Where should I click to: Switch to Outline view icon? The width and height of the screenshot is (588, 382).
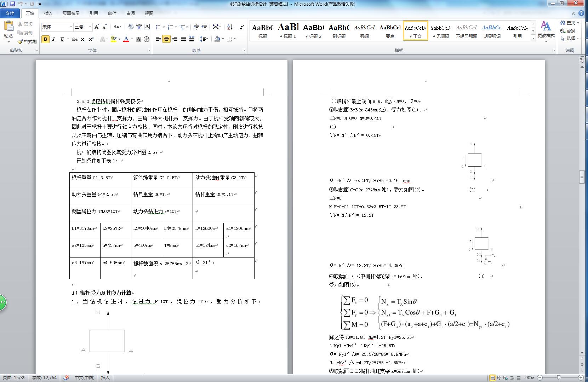512,378
